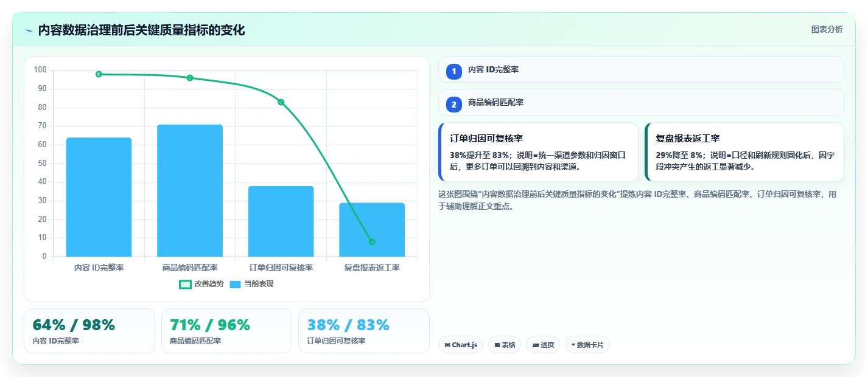Click the 进度 tag
The height and width of the screenshot is (377, 868).
543,345
